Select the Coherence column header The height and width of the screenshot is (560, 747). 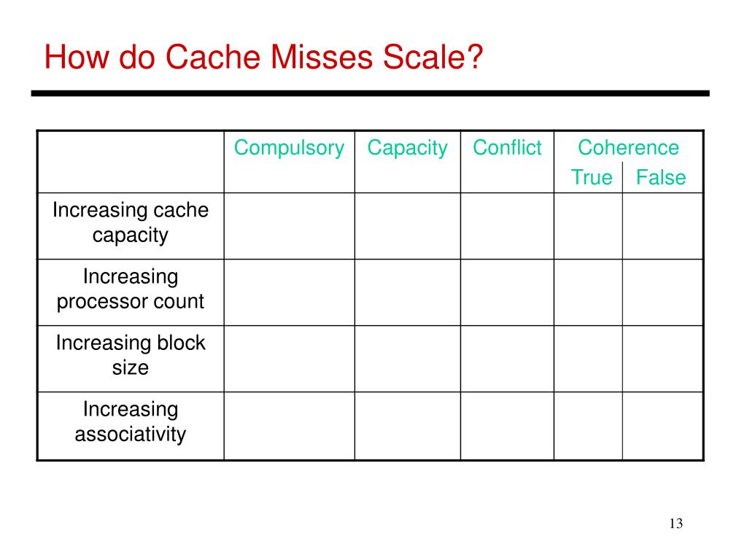(628, 147)
